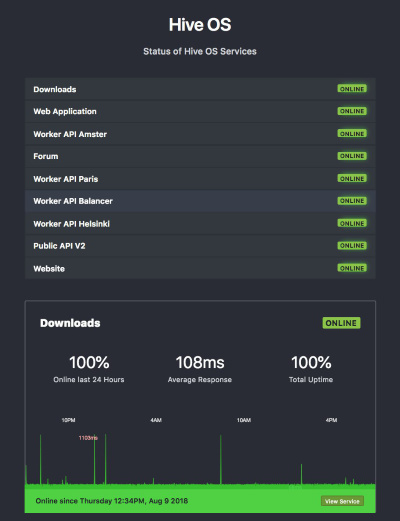
Task: Open Worker API Amster status
Action: (x=200, y=134)
